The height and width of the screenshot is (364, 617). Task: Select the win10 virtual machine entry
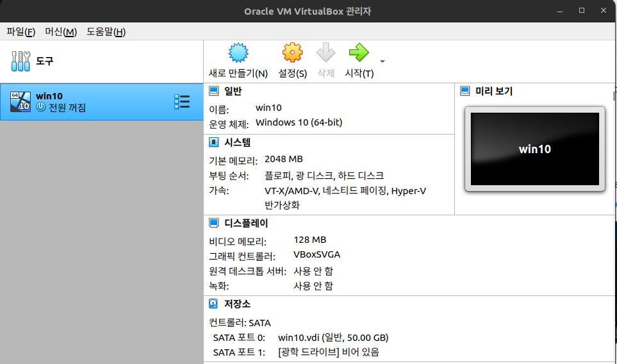tap(101, 101)
